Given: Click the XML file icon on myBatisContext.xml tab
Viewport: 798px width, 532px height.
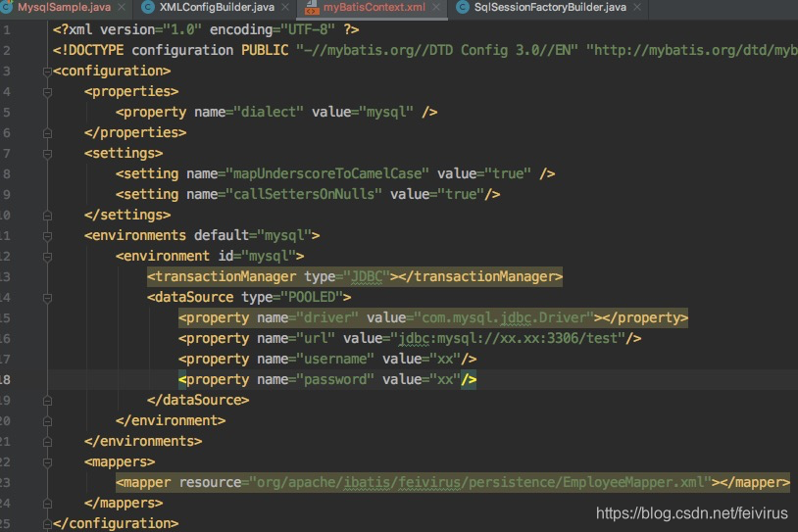Looking at the screenshot, I should 311,7.
